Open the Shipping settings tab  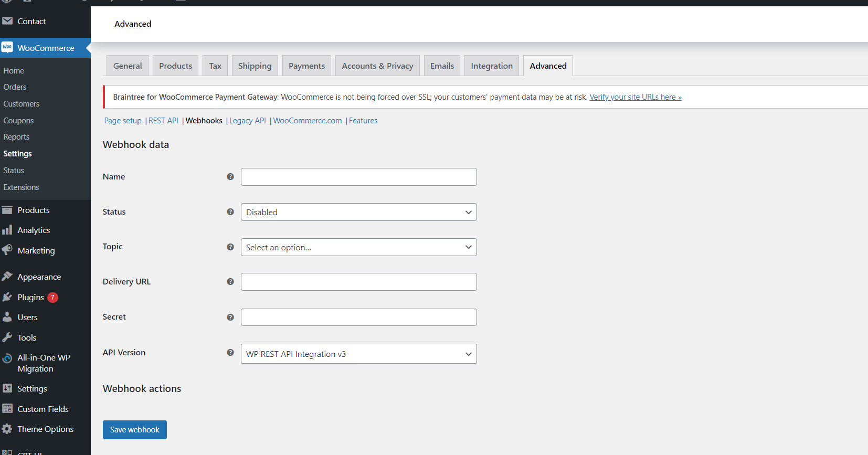point(255,66)
